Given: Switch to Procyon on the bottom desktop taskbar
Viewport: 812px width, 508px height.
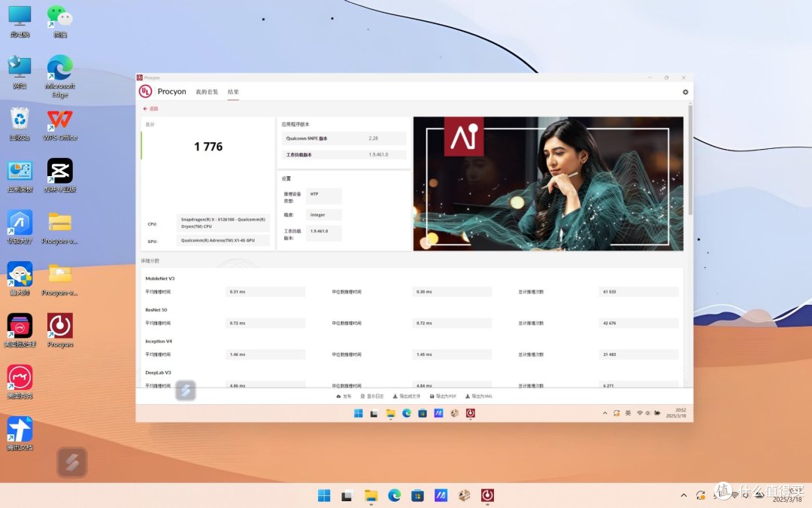Looking at the screenshot, I should (x=487, y=495).
